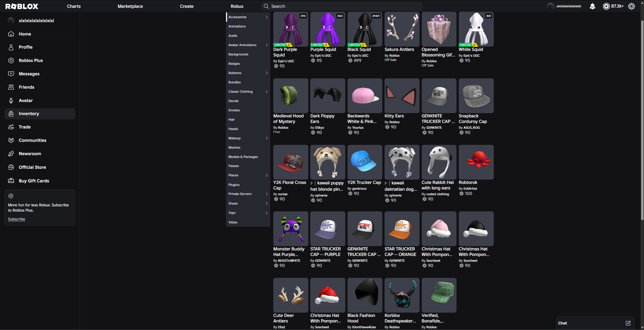Open the Charts tab in top navigation
The width and height of the screenshot is (644, 330).
pos(74,6)
